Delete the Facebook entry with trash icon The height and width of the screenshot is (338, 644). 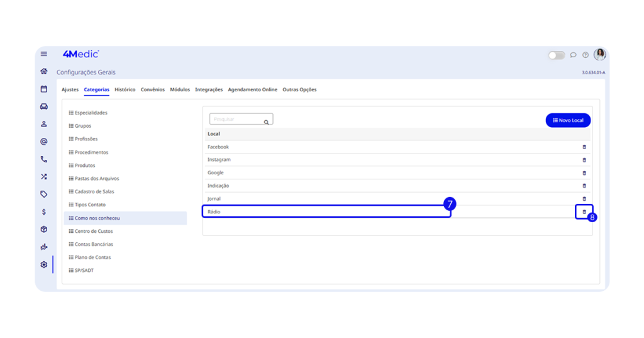[584, 147]
